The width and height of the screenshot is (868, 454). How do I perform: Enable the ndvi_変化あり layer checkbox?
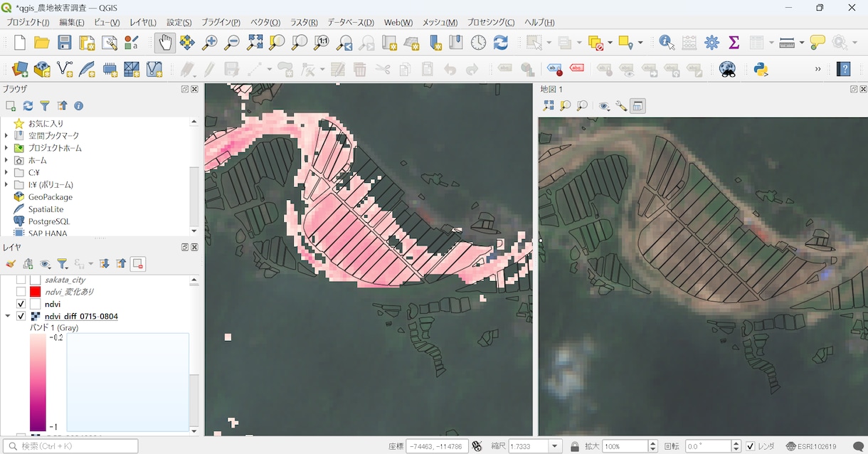point(21,292)
